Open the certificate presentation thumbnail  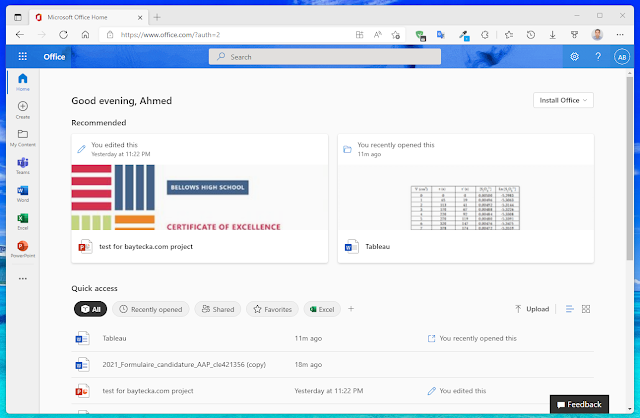tap(200, 197)
